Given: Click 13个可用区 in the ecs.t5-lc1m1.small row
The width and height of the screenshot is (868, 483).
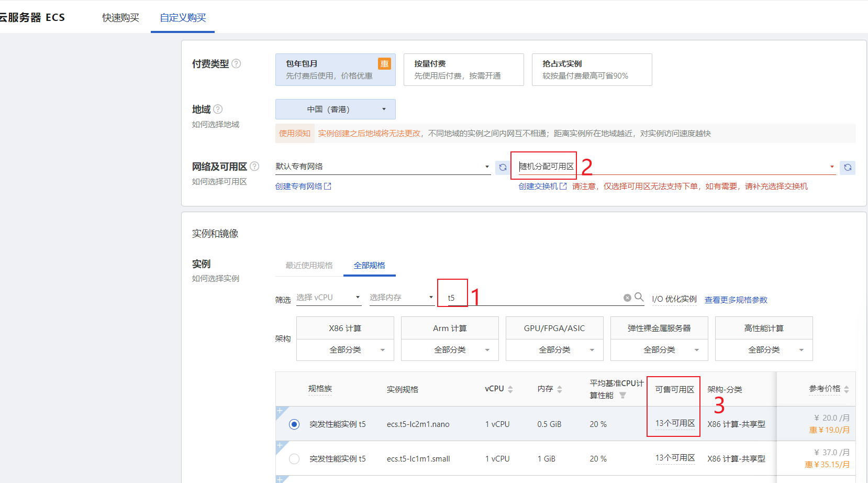Looking at the screenshot, I should pos(675,458).
